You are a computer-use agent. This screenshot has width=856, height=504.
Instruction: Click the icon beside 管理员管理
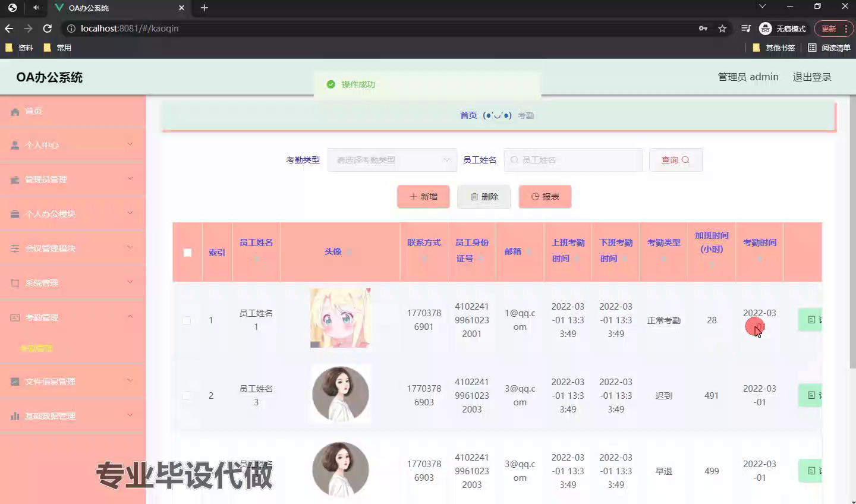[15, 179]
